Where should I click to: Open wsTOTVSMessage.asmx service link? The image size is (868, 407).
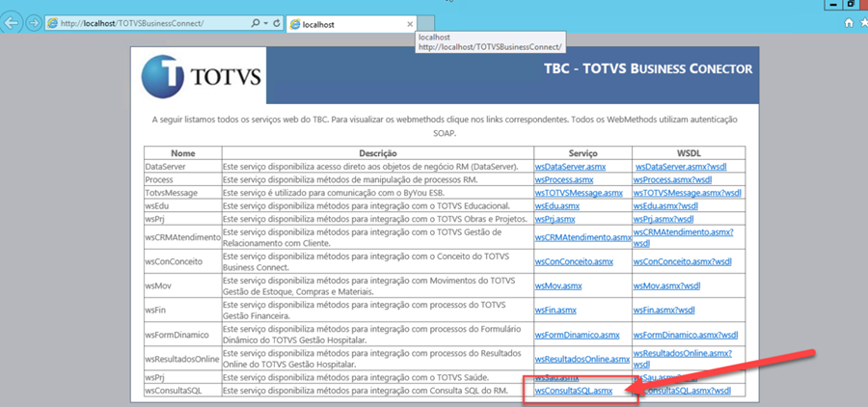(x=579, y=193)
